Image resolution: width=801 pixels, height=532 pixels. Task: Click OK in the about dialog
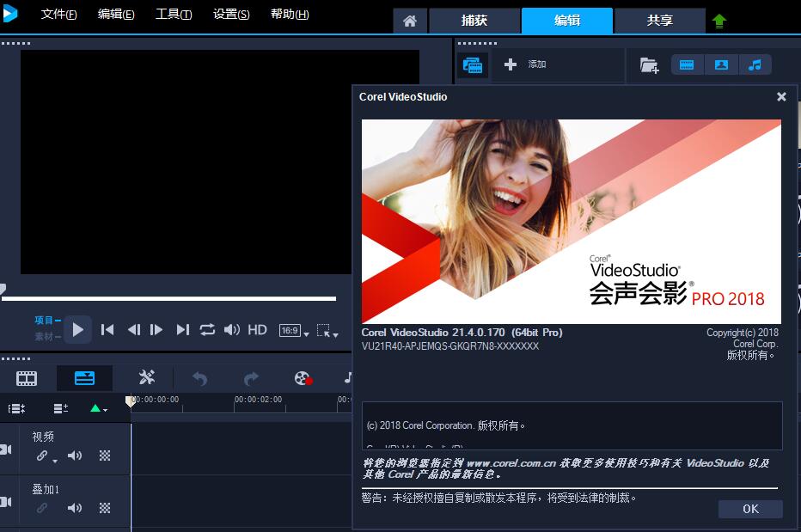(750, 509)
